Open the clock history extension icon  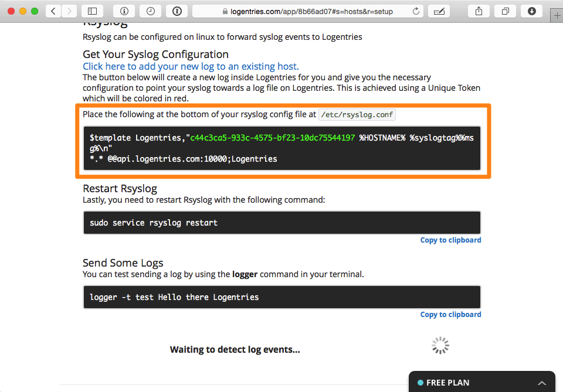point(151,11)
